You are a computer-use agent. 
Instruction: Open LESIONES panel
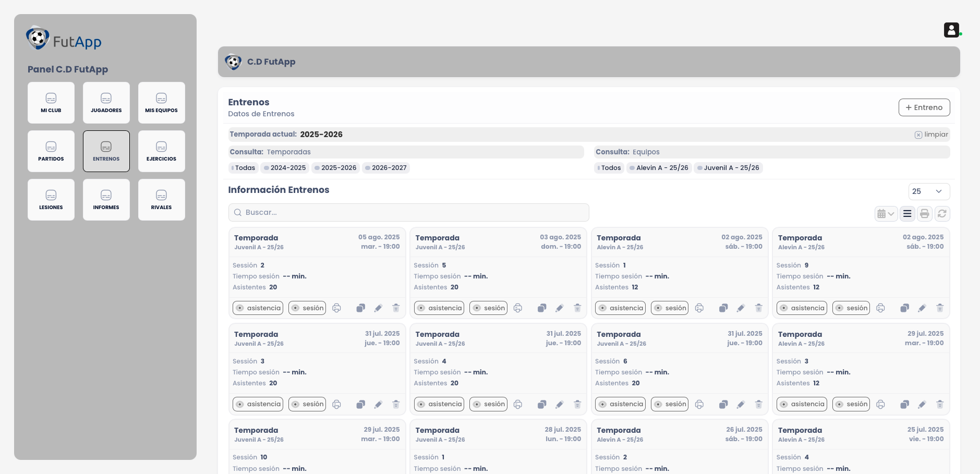pos(51,200)
